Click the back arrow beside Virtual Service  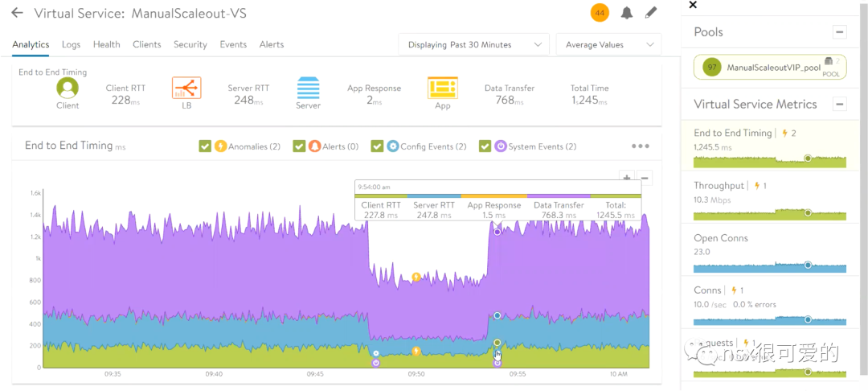pyautogui.click(x=17, y=13)
